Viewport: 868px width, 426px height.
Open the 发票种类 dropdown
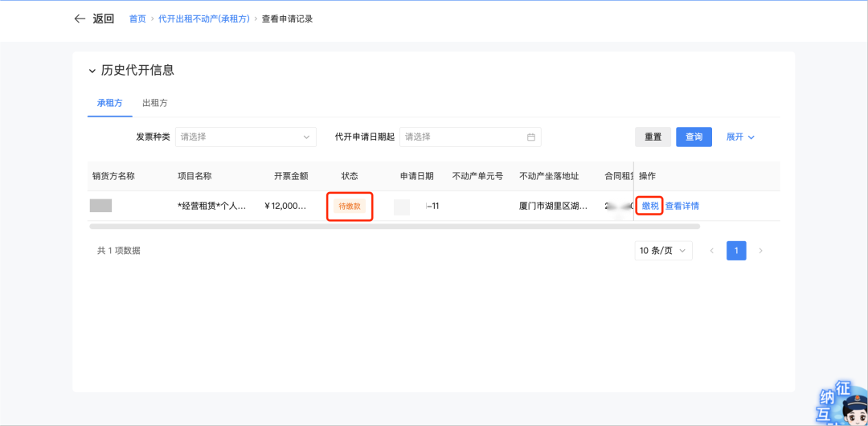point(246,137)
